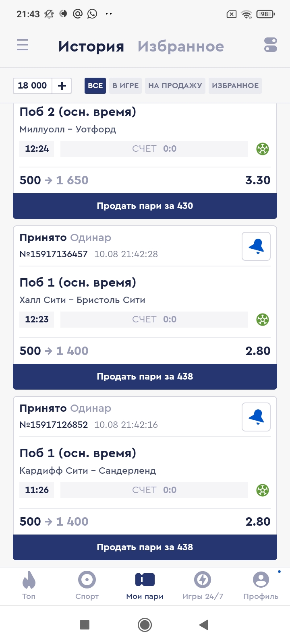Open the Профиль section

click(261, 586)
